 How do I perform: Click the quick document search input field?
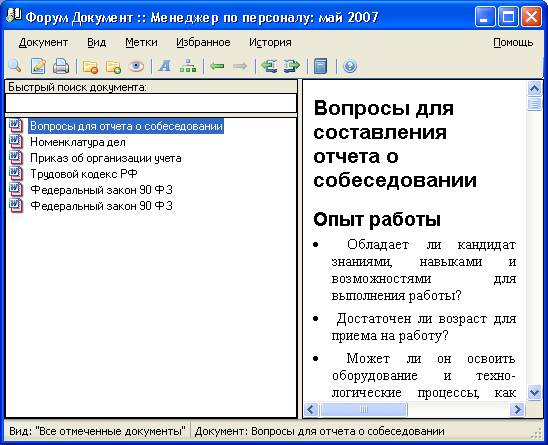[151, 103]
